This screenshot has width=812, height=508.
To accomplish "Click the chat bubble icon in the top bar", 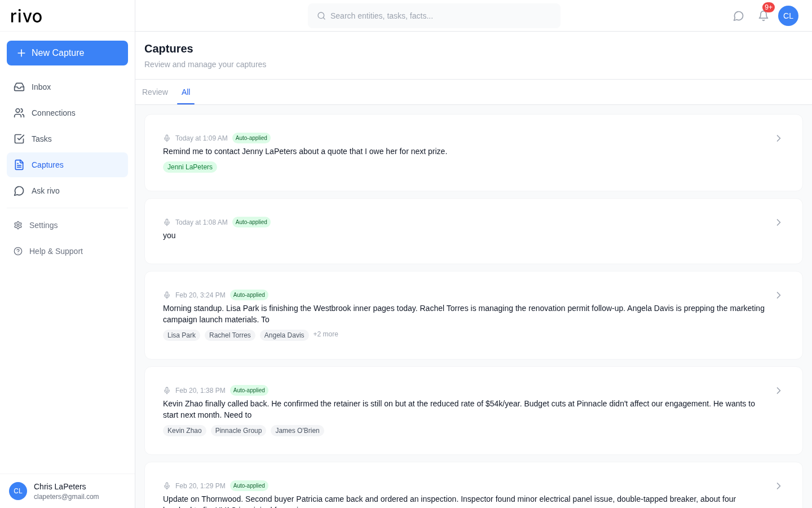I will pos(739,16).
